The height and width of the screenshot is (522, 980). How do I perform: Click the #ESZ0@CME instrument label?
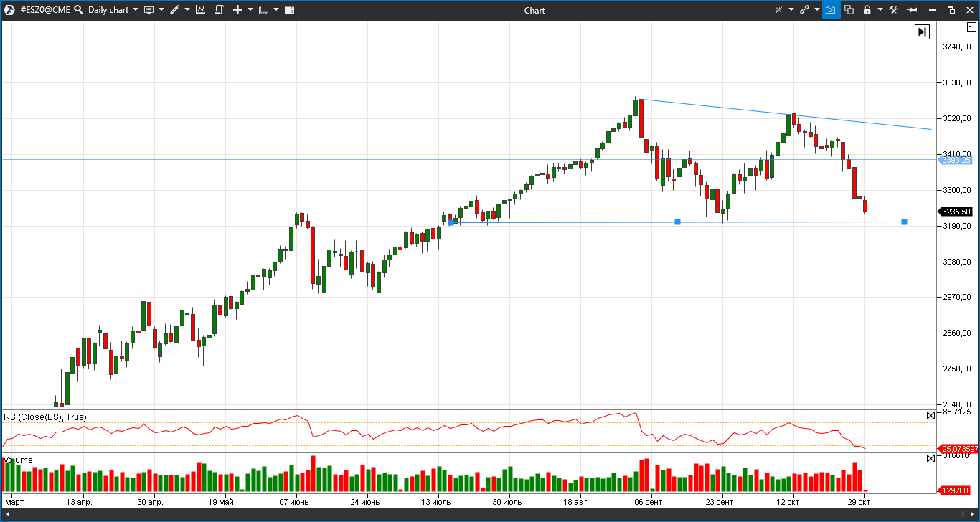44,9
